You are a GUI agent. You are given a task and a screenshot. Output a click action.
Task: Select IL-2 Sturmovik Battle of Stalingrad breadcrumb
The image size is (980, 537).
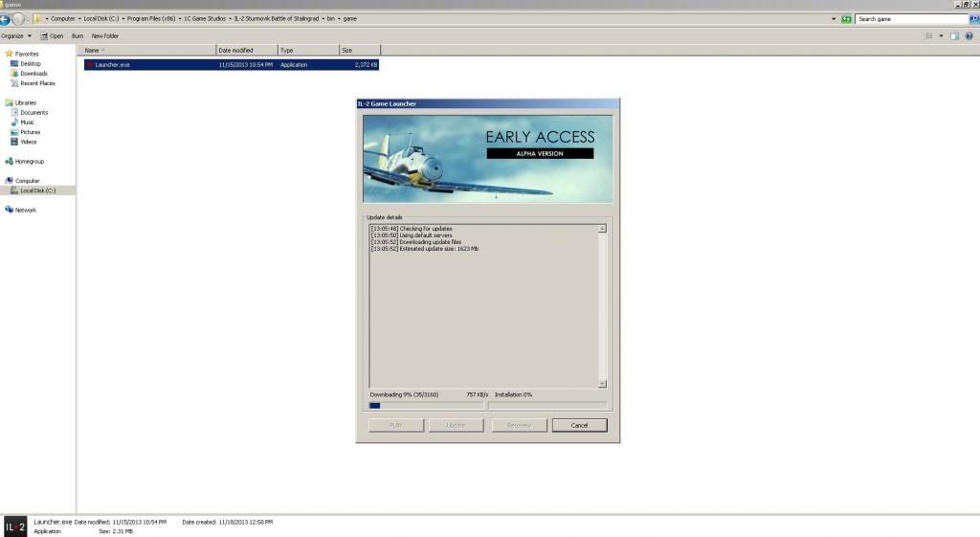[x=277, y=19]
